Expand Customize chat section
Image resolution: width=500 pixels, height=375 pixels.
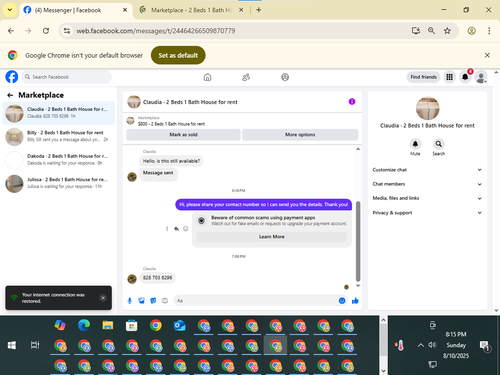point(427,170)
